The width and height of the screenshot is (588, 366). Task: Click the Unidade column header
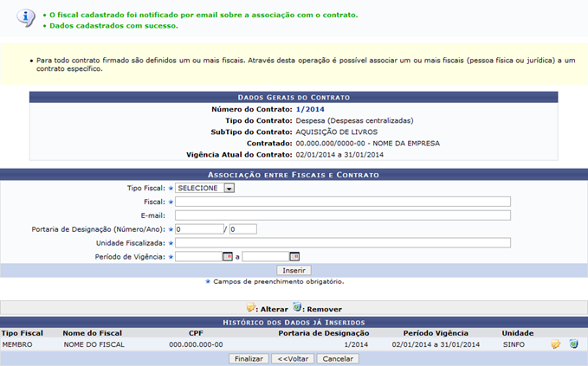[x=518, y=333]
